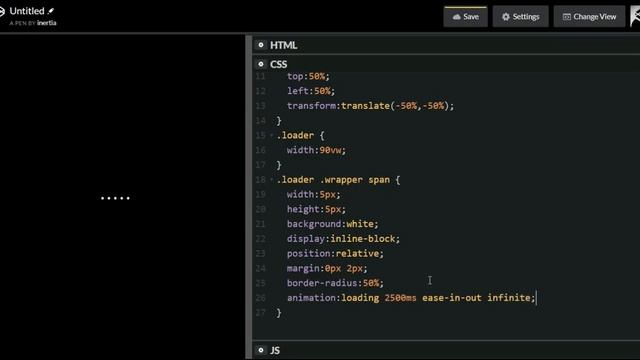The height and width of the screenshot is (360, 640).
Task: Open the inertia author profile link
Action: 47,23
